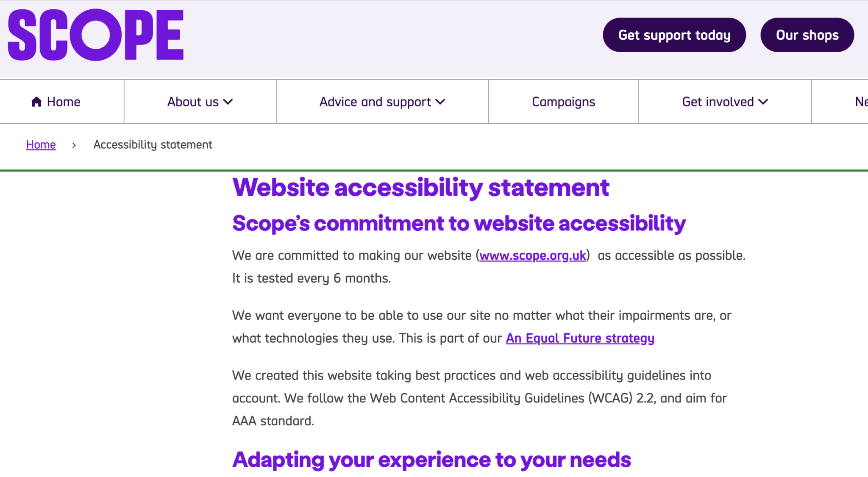Screen dimensions: 868x477
Task: Click the Adapting your experience heading
Action: (x=431, y=459)
